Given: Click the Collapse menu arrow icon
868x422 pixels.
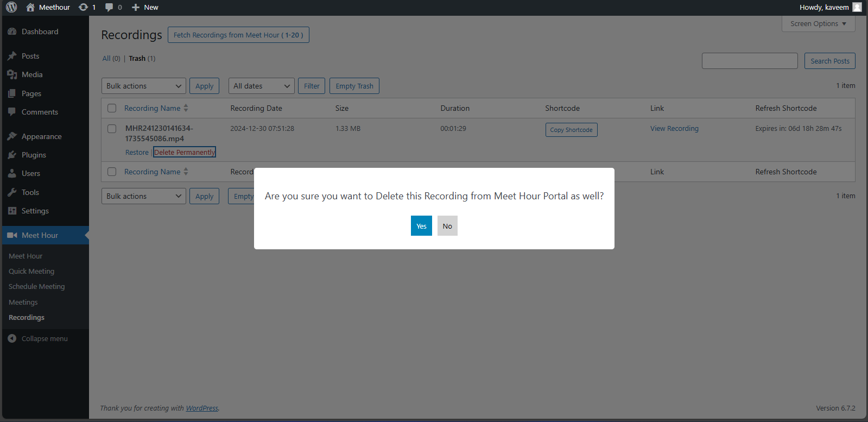Looking at the screenshot, I should click(12, 338).
